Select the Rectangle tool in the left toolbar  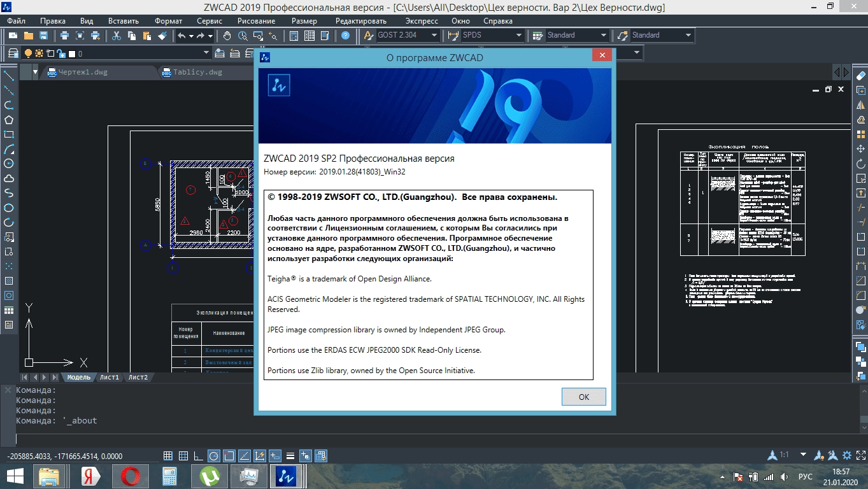click(9, 134)
